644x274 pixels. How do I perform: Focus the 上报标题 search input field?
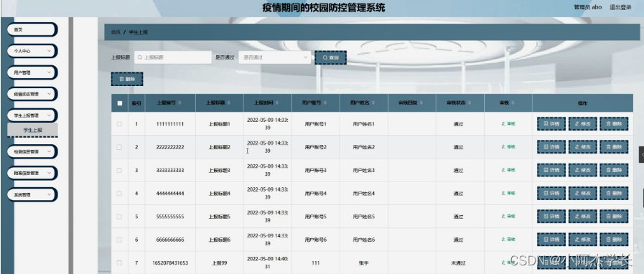(x=172, y=57)
